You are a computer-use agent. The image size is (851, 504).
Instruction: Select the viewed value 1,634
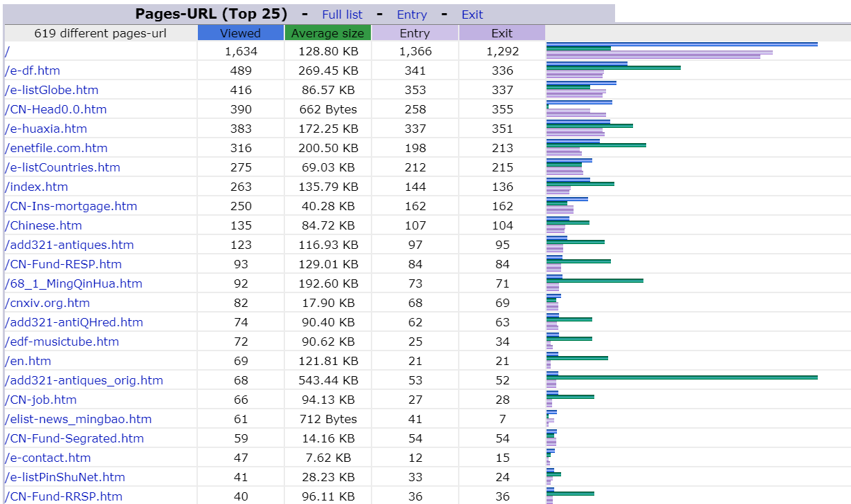[x=241, y=51]
